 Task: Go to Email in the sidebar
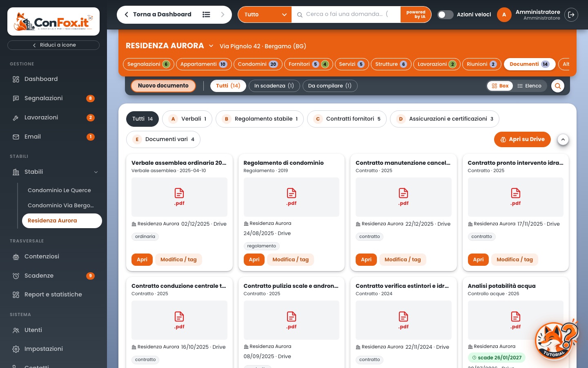click(53, 137)
